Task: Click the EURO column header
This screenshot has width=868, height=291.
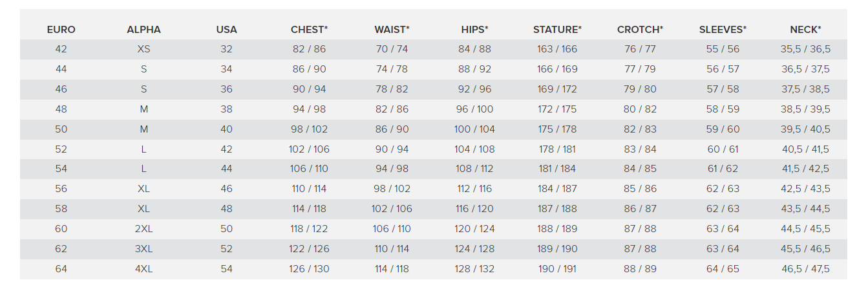Action: click(x=61, y=30)
